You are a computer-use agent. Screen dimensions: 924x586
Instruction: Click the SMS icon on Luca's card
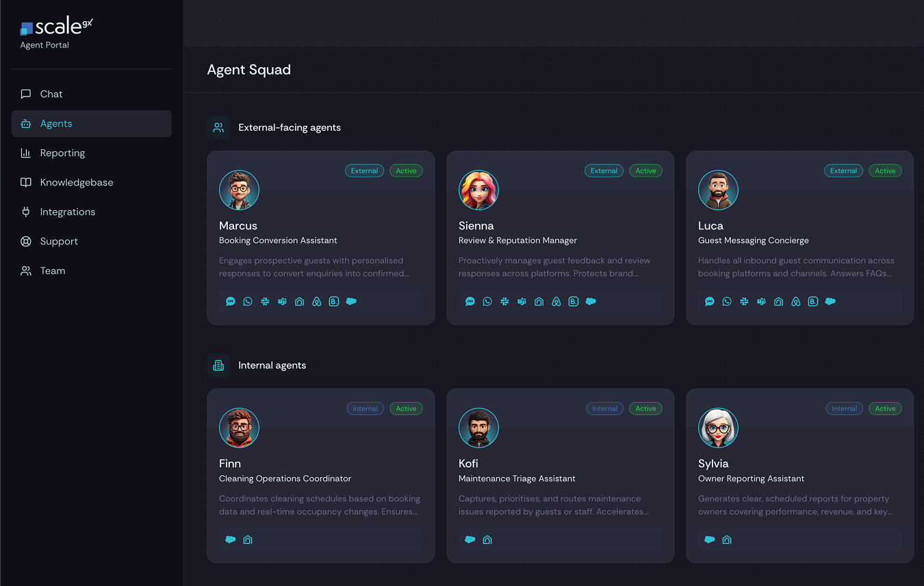click(710, 301)
